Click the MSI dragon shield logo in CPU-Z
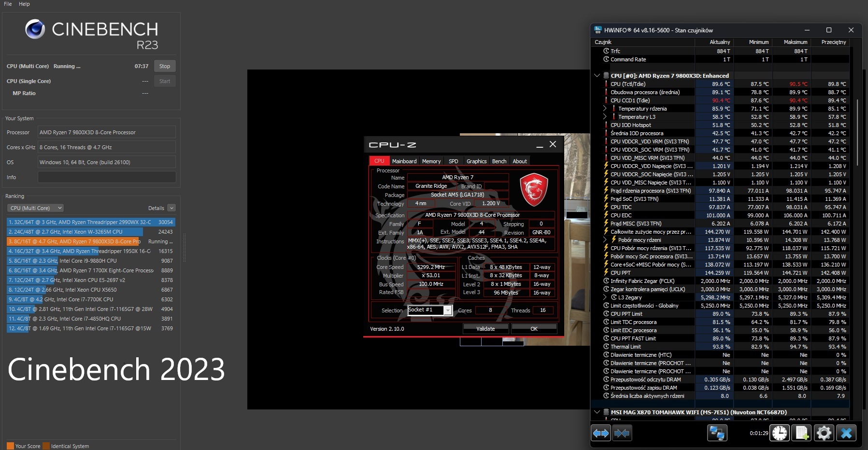Image resolution: width=868 pixels, height=450 pixels. tap(534, 190)
